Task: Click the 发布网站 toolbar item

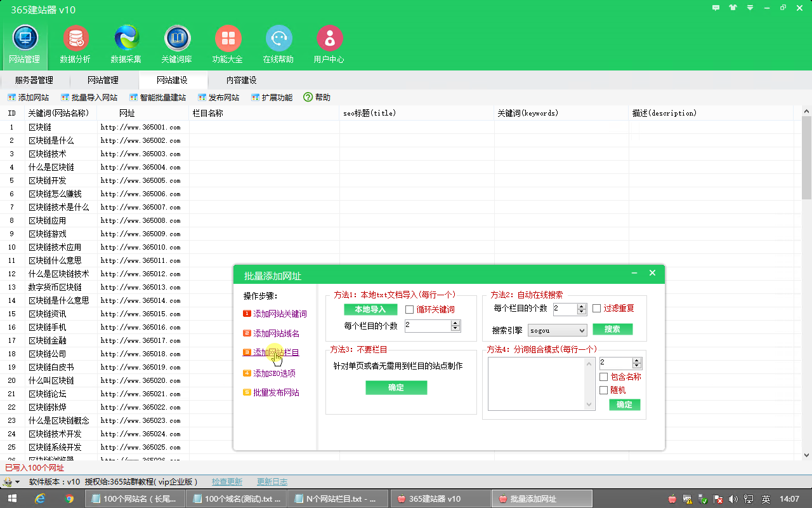Action: click(218, 98)
